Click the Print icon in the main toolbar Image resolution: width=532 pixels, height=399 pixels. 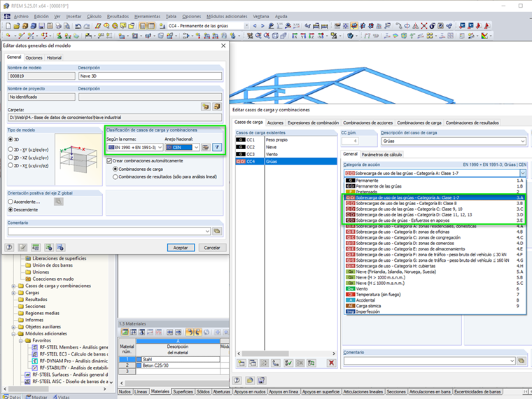pyautogui.click(x=58, y=26)
